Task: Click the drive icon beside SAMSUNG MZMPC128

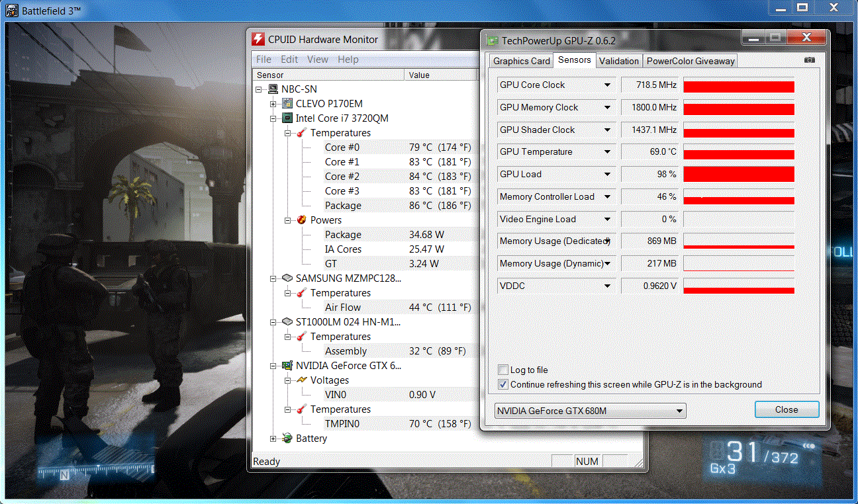Action: coord(287,278)
